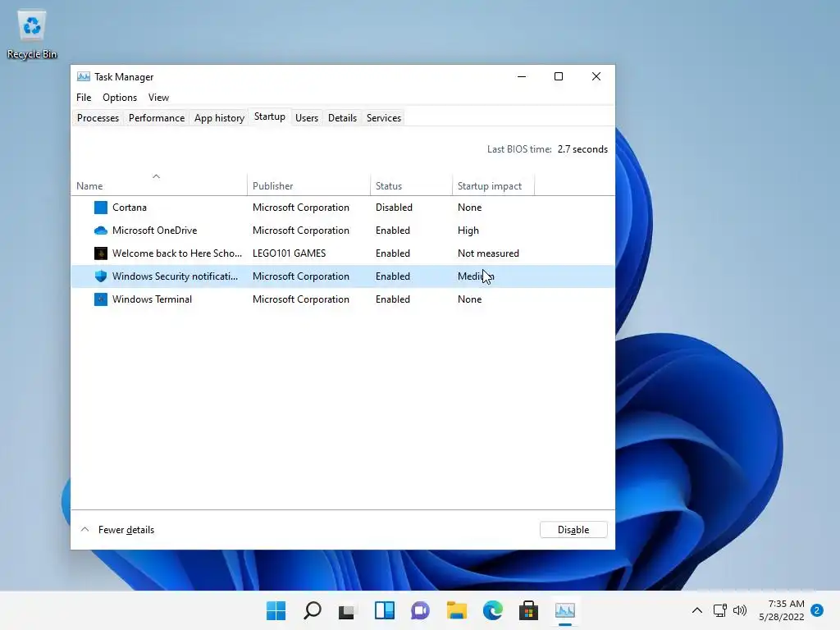Open the View menu

click(158, 98)
